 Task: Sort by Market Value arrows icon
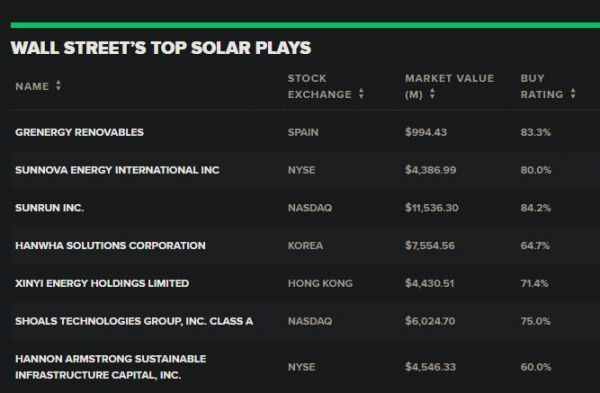point(432,94)
